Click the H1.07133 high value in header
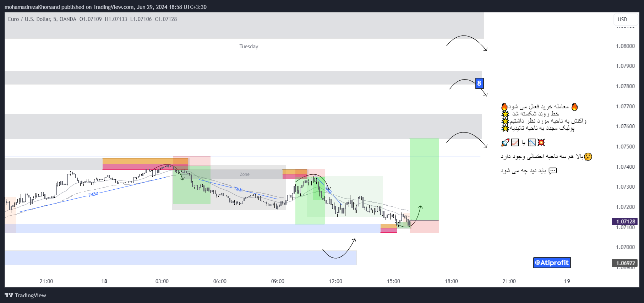 coord(116,19)
